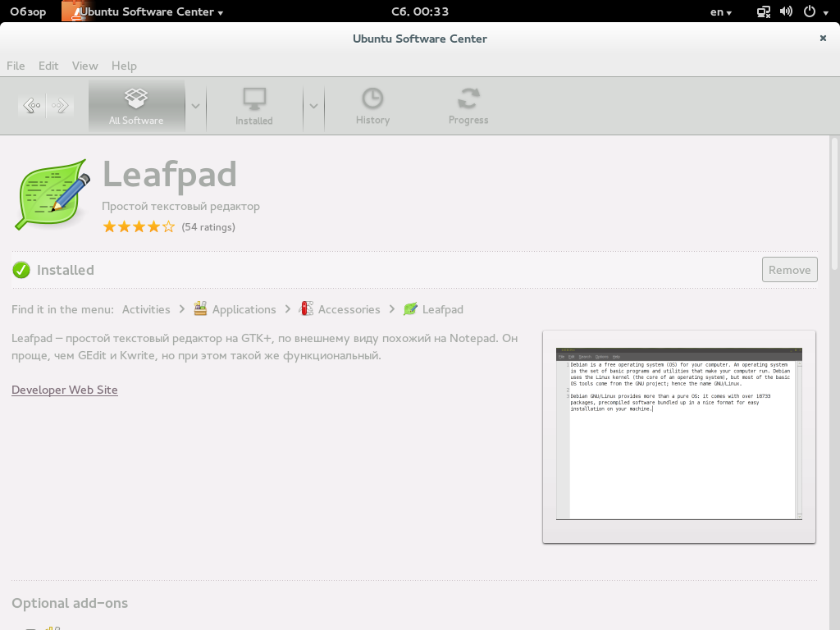The image size is (840, 630).
Task: Click the star rating for Leafpad
Action: point(139,226)
